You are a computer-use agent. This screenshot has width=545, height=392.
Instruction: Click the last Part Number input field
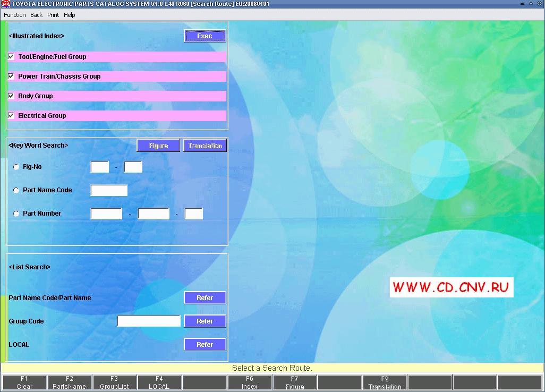tap(193, 214)
